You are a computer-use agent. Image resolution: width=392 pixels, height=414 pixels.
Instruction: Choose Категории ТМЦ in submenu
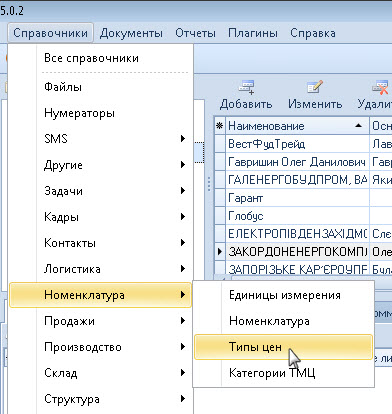[x=283, y=373]
